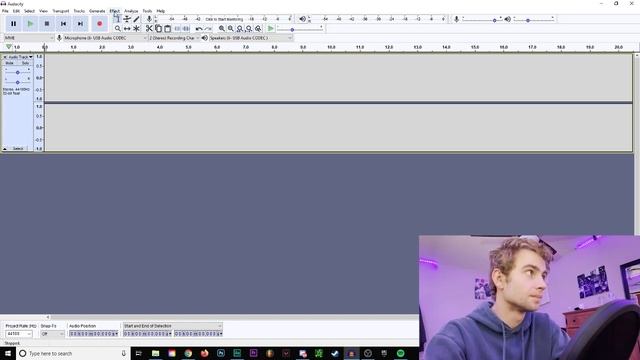
Task: Select the Time Shift tool
Action: click(127, 29)
